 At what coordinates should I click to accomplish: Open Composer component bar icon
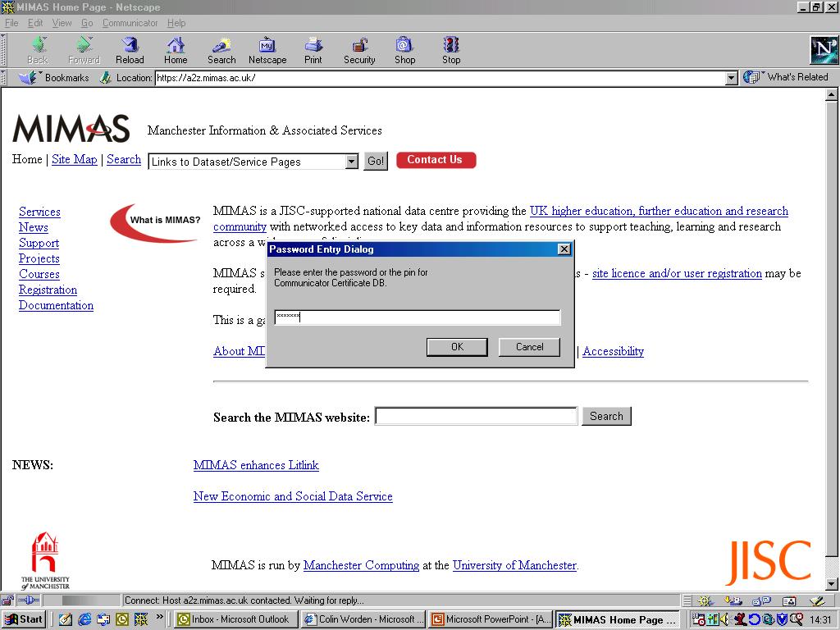[x=817, y=600]
